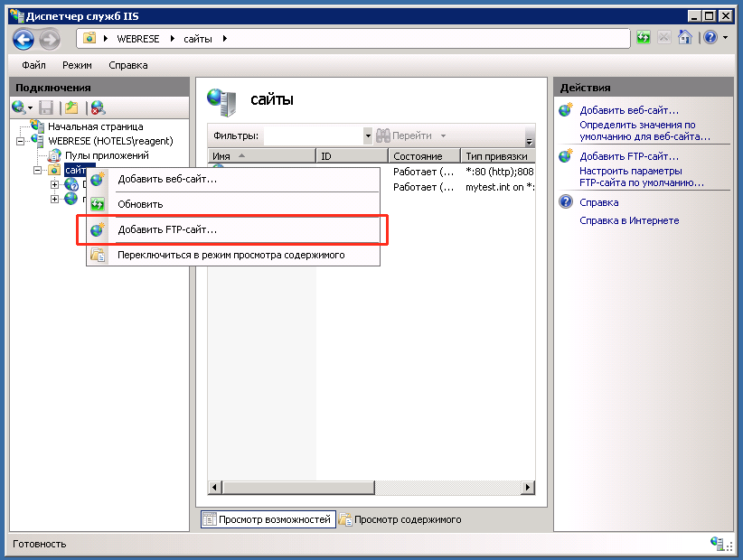Click the IIS manager title bar icon
This screenshot has height=560, width=743.
(x=17, y=16)
